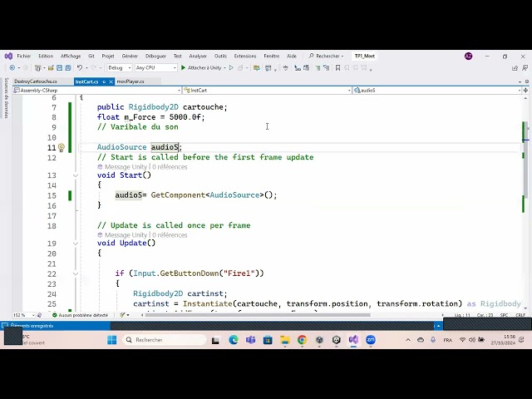Open the Sources de données side panel tab
Viewport: 532px width, 399px height.
[6, 98]
